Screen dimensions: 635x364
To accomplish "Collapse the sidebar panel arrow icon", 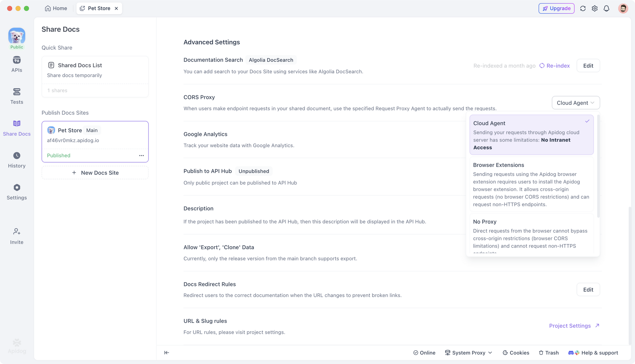I will coord(166,353).
